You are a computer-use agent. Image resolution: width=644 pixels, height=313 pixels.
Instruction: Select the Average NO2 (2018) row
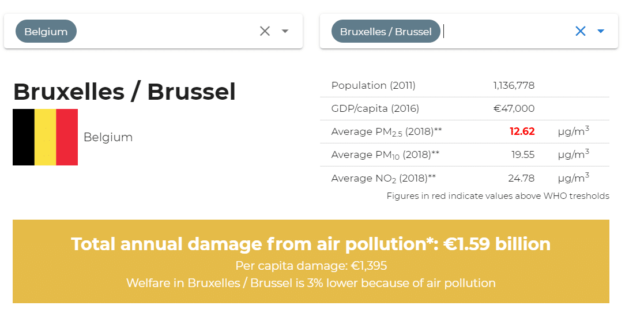(465, 178)
